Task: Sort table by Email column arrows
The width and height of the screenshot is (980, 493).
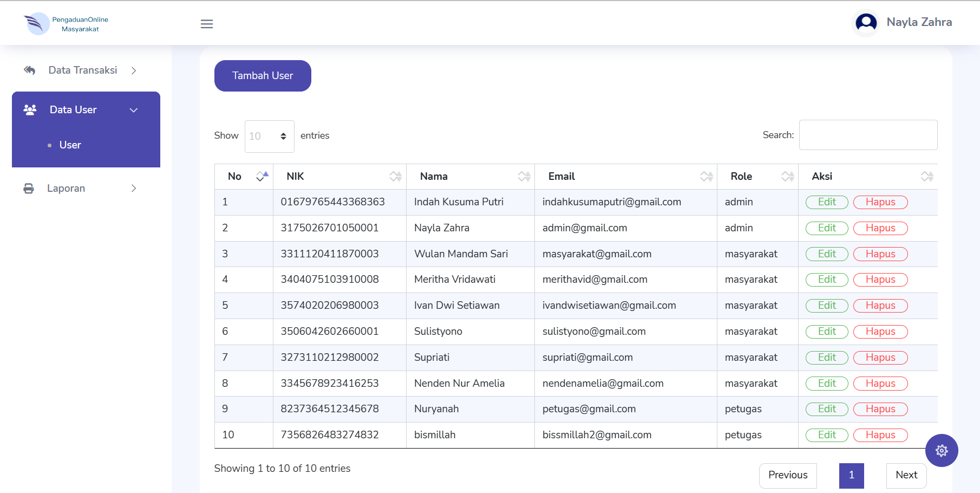Action: coord(706,176)
